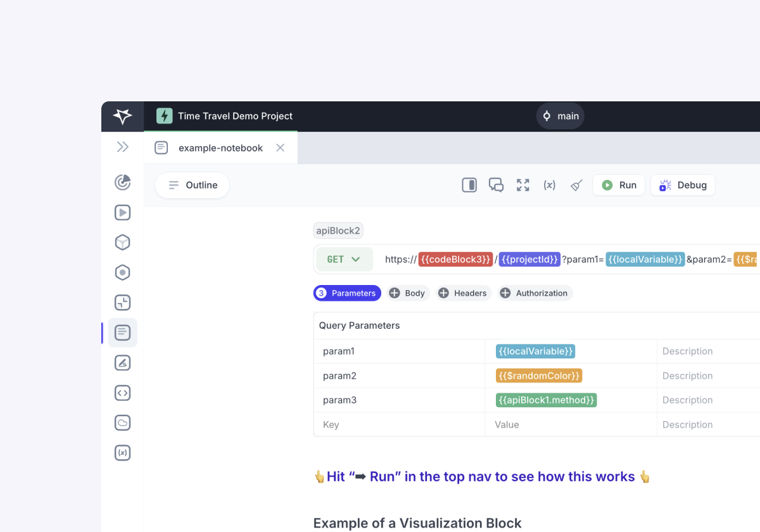Add Headers to the API block
Image resolution: width=760 pixels, height=532 pixels.
click(x=463, y=293)
